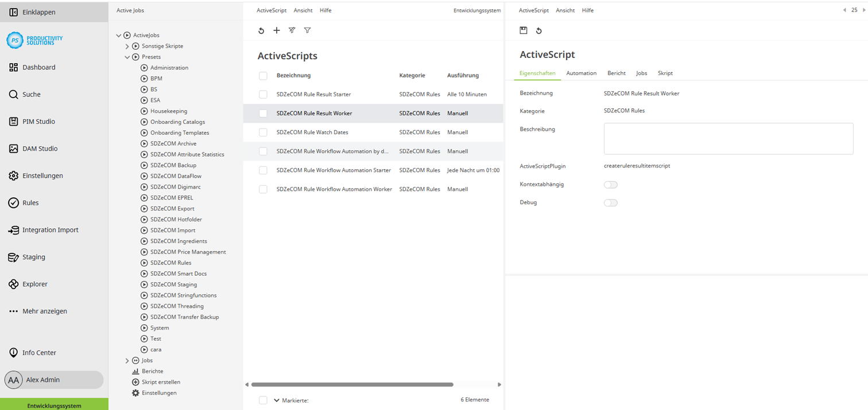Click the add new script plus icon
The width and height of the screenshot is (868, 410).
tap(277, 30)
